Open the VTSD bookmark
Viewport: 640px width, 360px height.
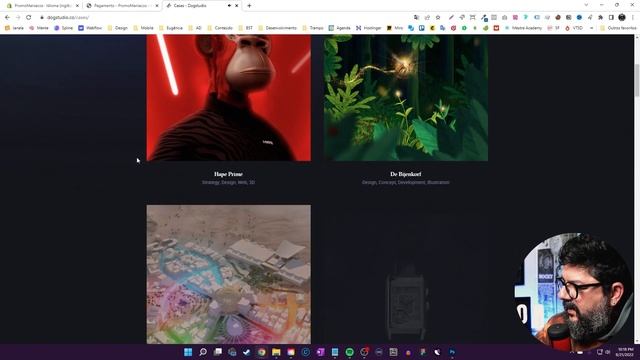click(x=574, y=28)
